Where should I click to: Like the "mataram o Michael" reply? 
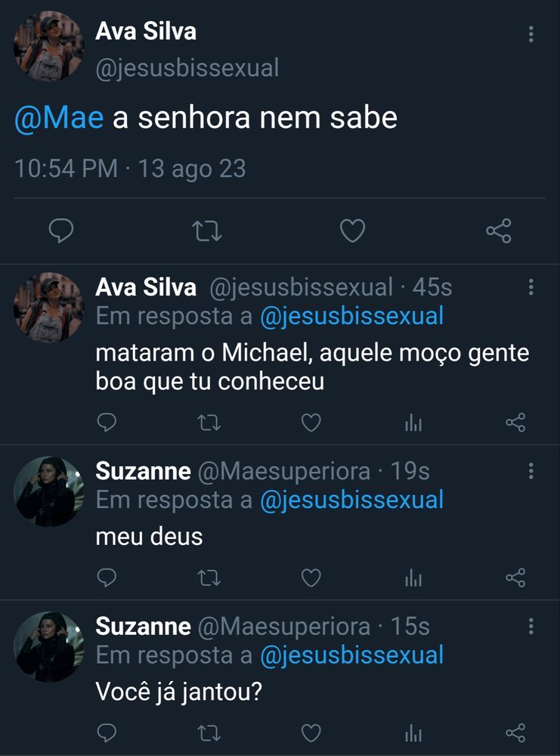pos(311,423)
